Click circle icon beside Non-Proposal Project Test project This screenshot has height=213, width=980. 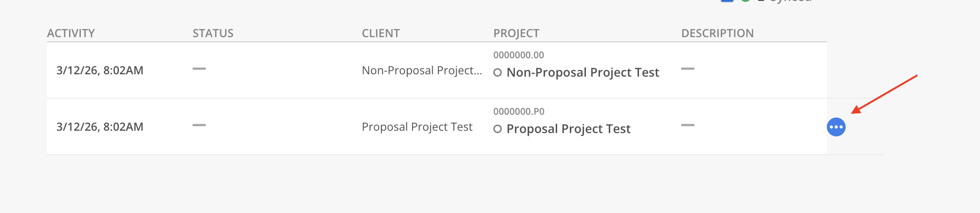pyautogui.click(x=498, y=73)
